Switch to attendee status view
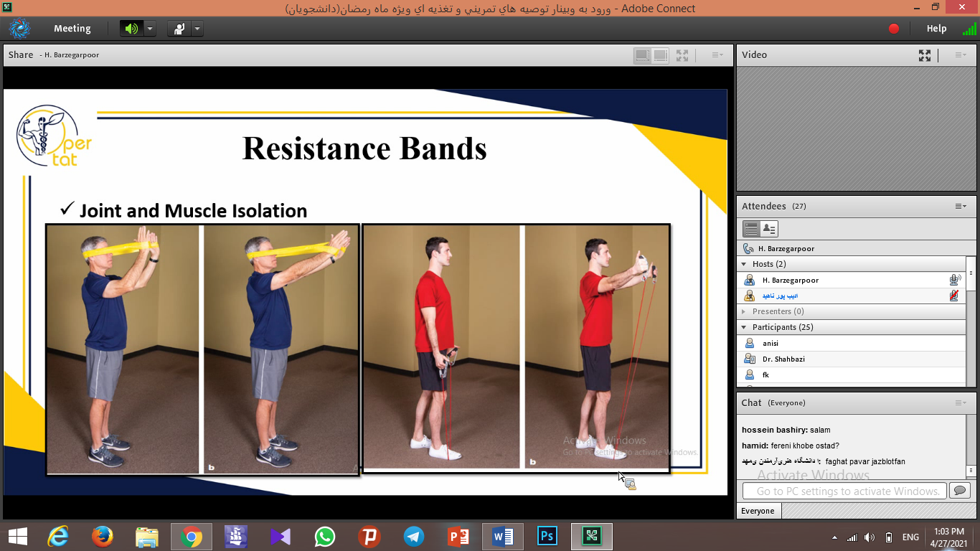 768,229
